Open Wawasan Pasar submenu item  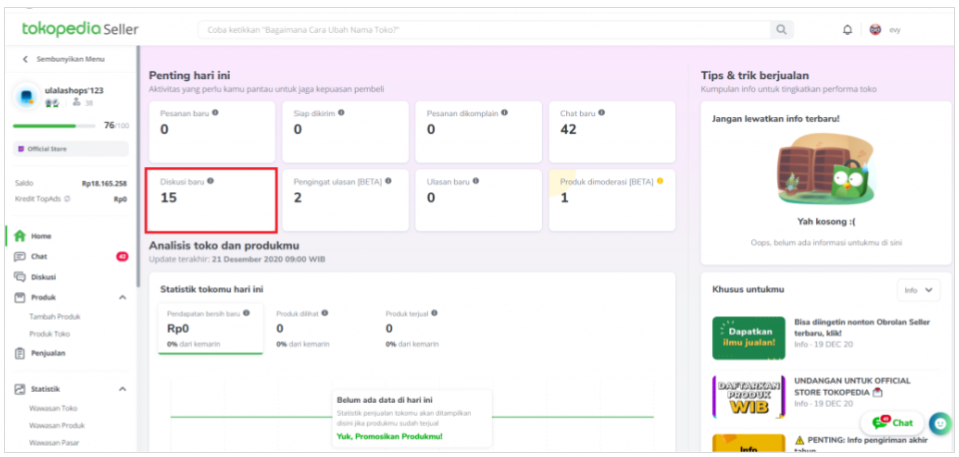pos(54,442)
